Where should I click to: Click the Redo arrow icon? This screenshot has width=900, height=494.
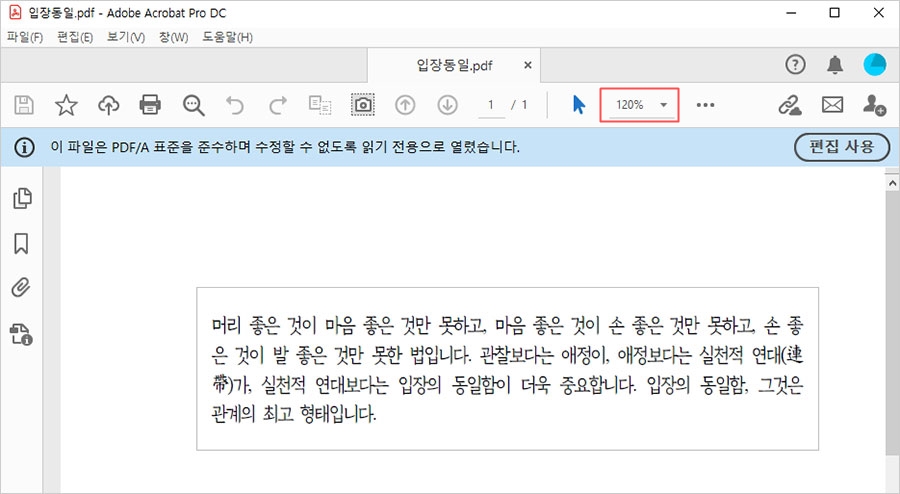point(278,105)
